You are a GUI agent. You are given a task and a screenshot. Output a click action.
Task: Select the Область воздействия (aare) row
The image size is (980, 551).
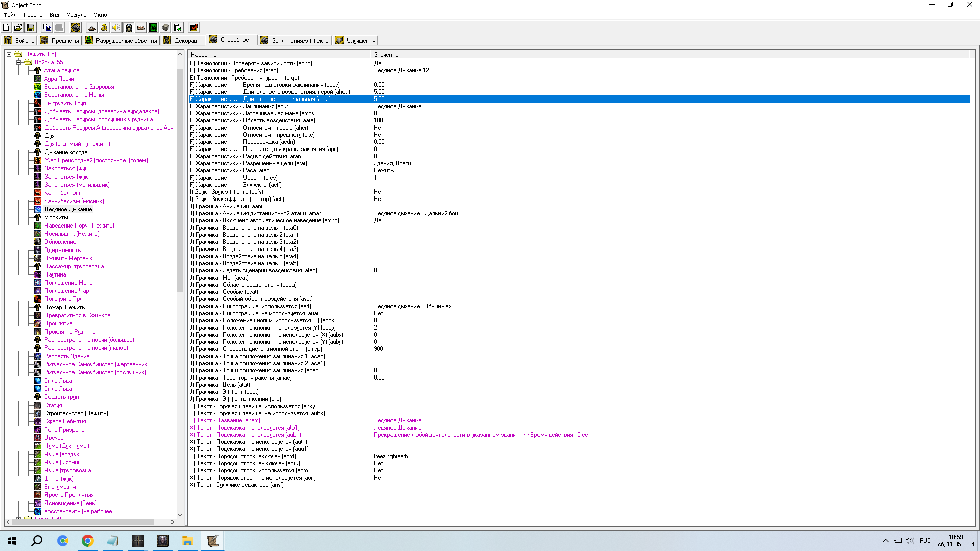pyautogui.click(x=255, y=120)
